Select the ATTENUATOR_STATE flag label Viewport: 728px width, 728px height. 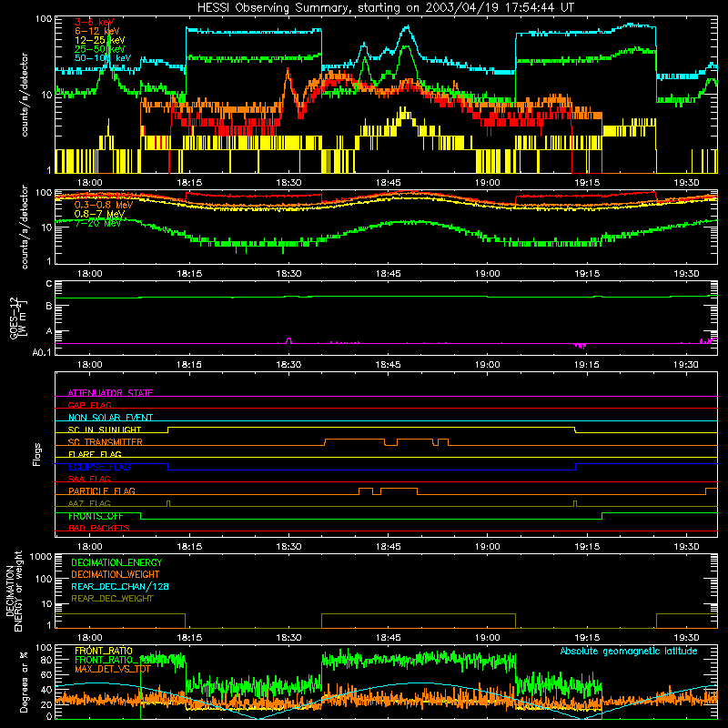coord(110,393)
